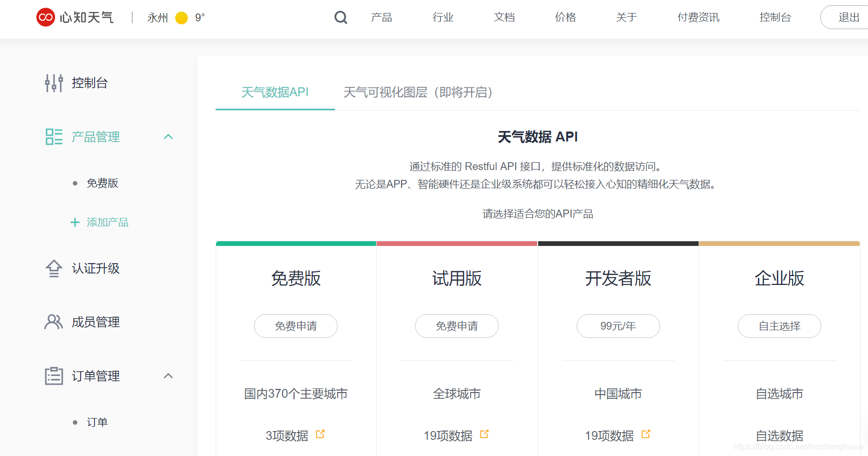Click 请选择适合您的API产品 text

click(538, 214)
